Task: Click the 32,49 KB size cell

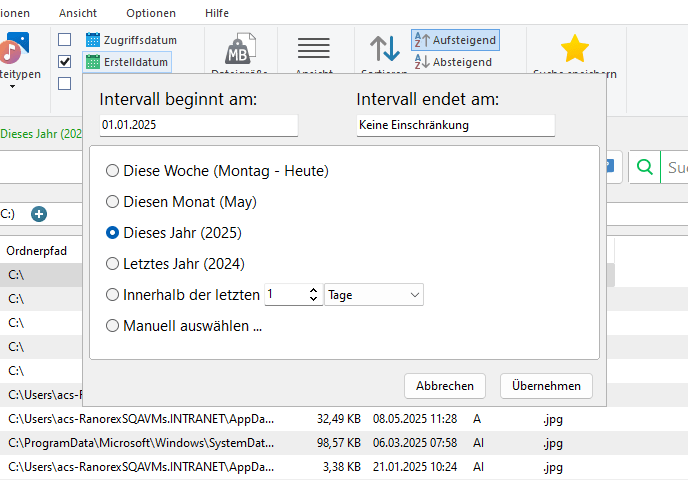Action: tap(339, 419)
